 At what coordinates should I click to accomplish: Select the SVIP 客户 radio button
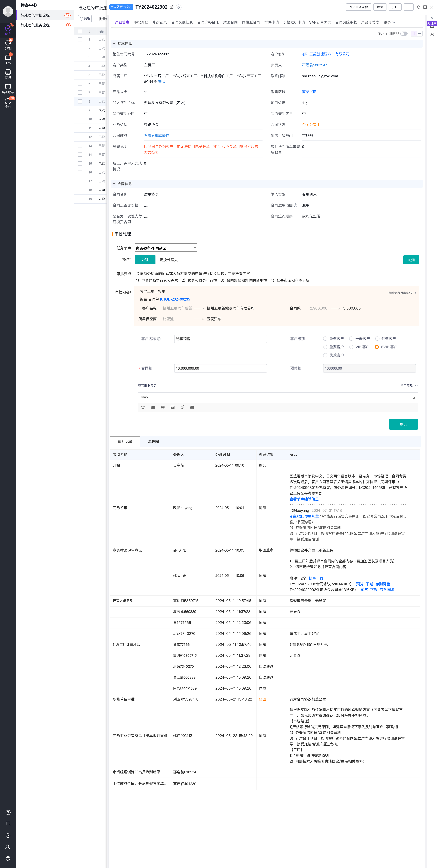click(x=377, y=347)
